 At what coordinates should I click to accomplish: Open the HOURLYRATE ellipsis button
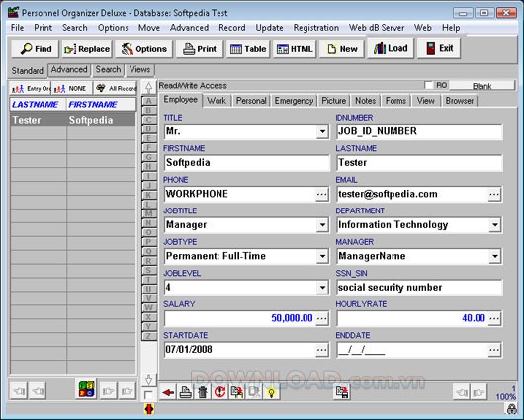pyautogui.click(x=494, y=319)
